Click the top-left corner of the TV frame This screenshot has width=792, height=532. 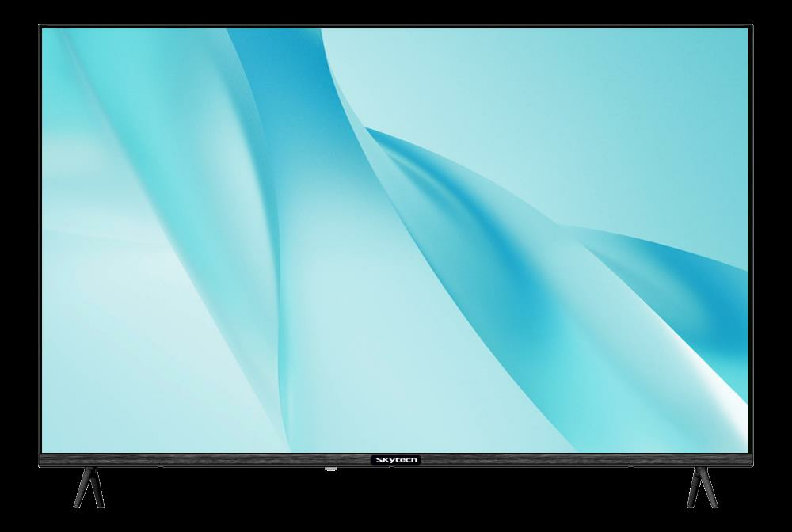[40, 27]
